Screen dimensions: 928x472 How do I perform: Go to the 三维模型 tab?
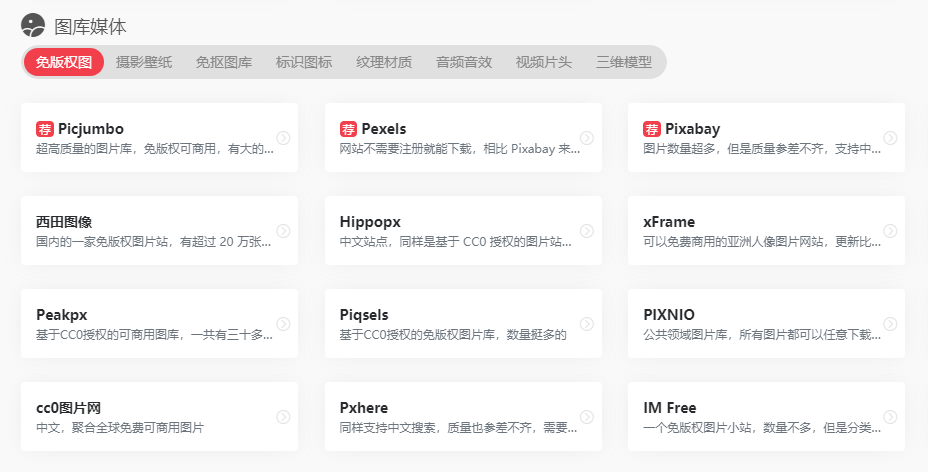(x=624, y=62)
